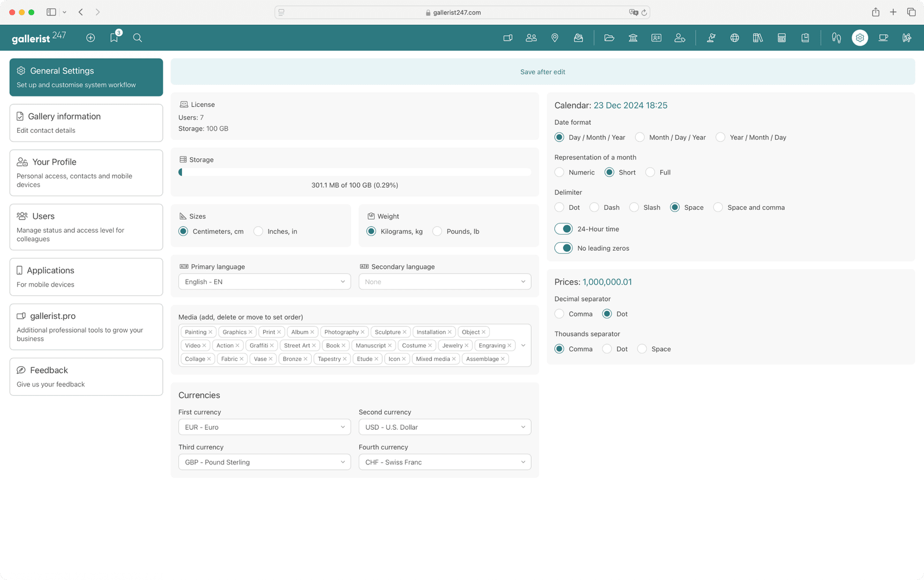Choose Month / Day / Year date format
Image resolution: width=924 pixels, height=580 pixels.
point(640,137)
